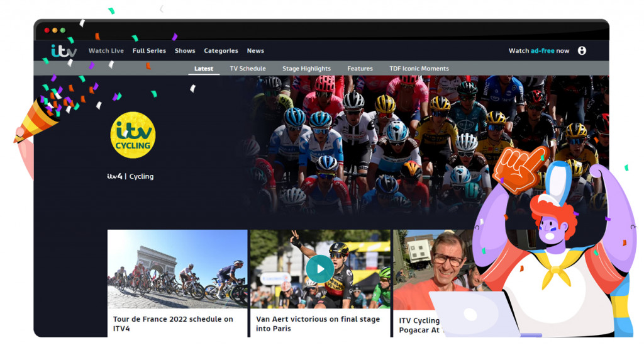The image size is (644, 345).
Task: Click the ITV logo in header
Action: [64, 51]
